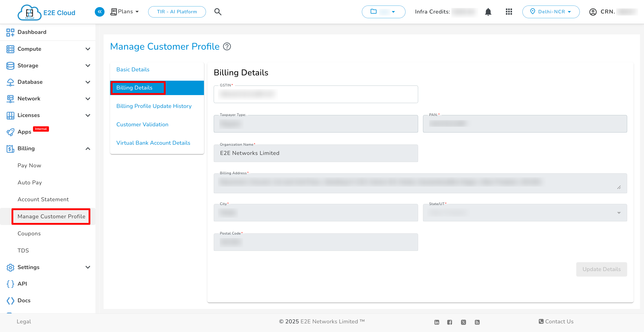Viewport: 644px width, 332px height.
Task: Click the user account avatar icon
Action: pyautogui.click(x=593, y=12)
